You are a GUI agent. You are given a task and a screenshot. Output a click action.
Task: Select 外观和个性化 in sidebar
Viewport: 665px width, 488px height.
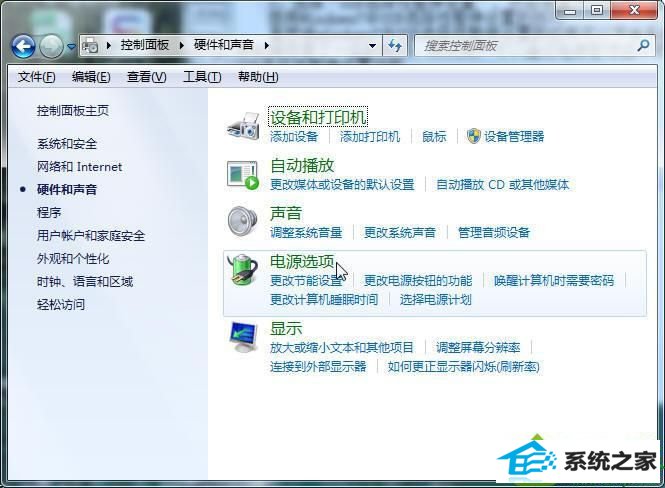click(73, 258)
